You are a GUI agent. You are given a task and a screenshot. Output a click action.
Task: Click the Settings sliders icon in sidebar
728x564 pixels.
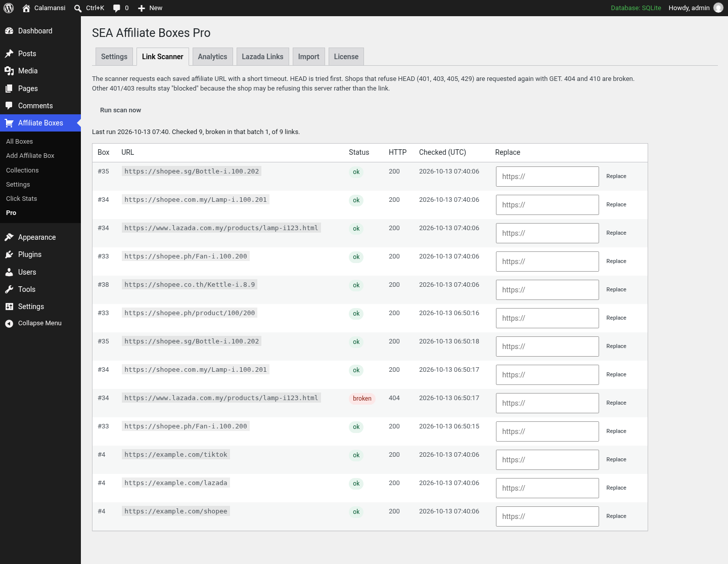(9, 307)
